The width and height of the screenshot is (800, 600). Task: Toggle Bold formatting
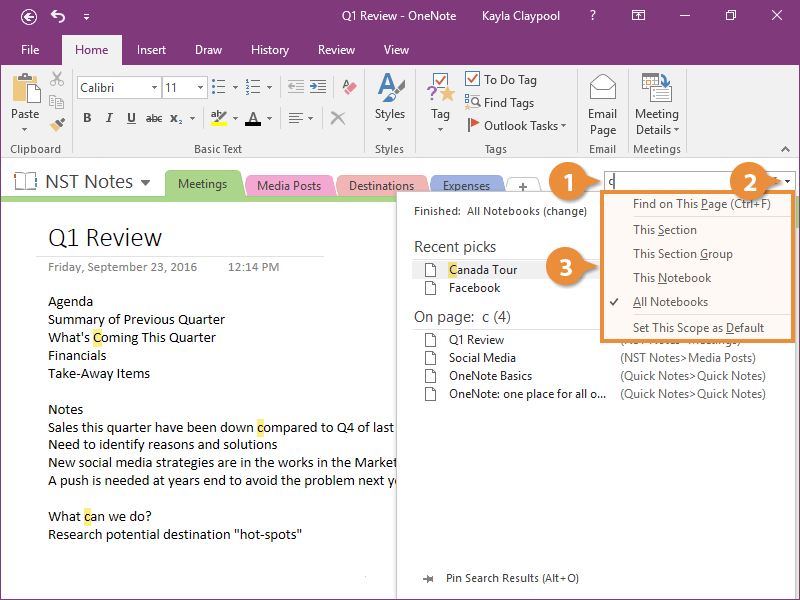(87, 118)
